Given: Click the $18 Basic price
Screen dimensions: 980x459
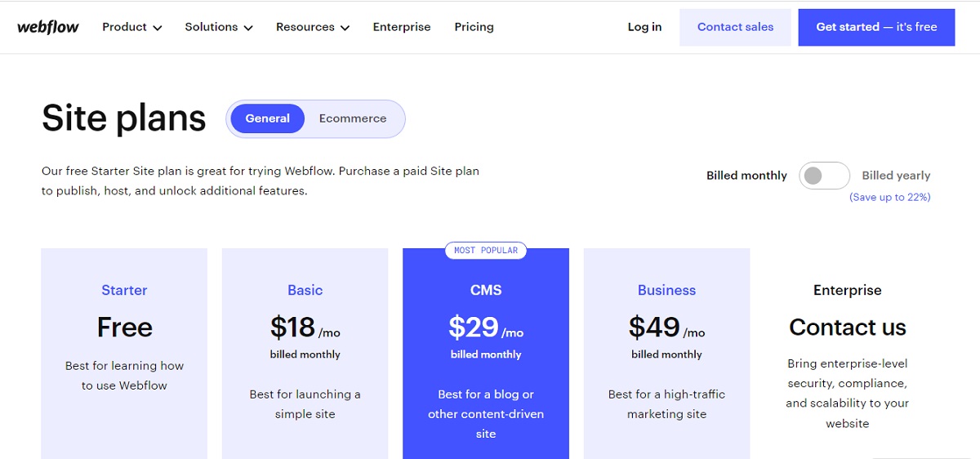Looking at the screenshot, I should (x=305, y=328).
